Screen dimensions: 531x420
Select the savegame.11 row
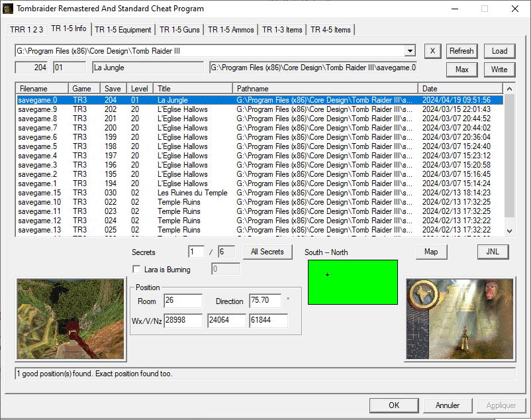(260, 211)
